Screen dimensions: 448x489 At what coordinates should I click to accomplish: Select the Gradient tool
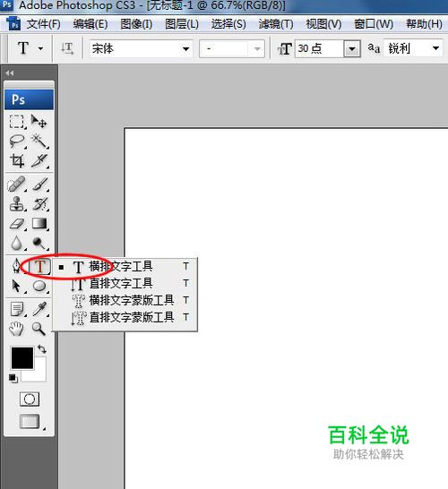click(x=39, y=224)
